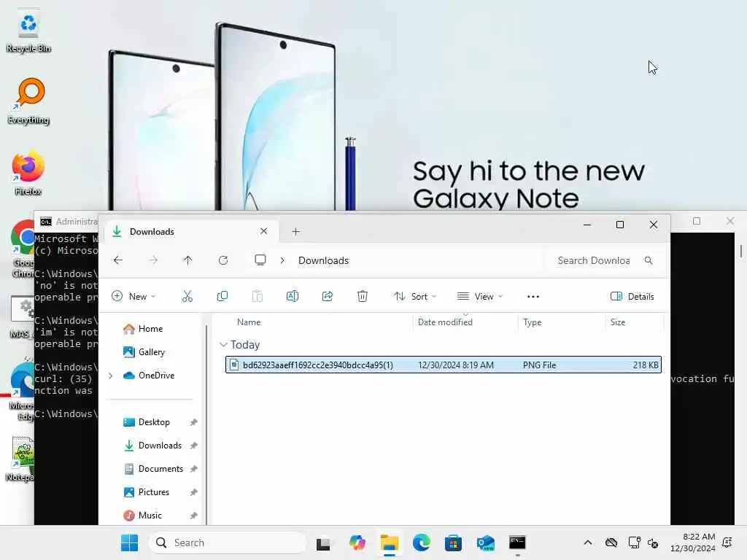Image resolution: width=747 pixels, height=560 pixels.
Task: Open Outlook from the taskbar
Action: (485, 542)
